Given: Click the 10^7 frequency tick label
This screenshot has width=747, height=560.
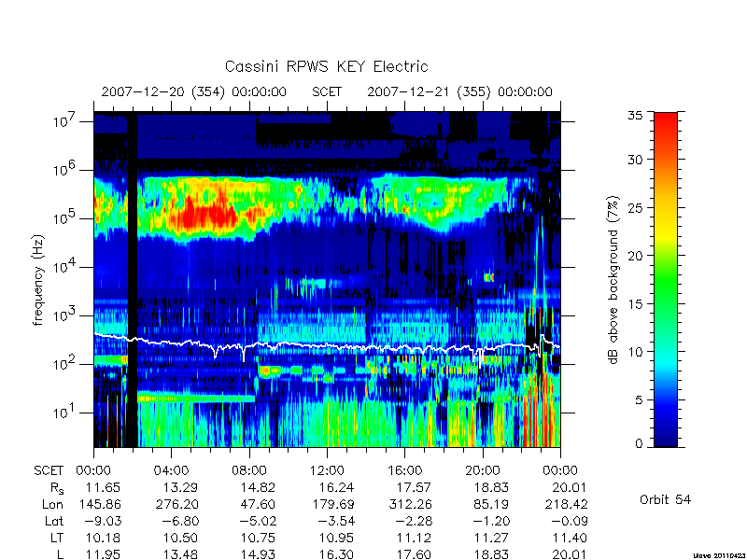Looking at the screenshot, I should pos(65,120).
